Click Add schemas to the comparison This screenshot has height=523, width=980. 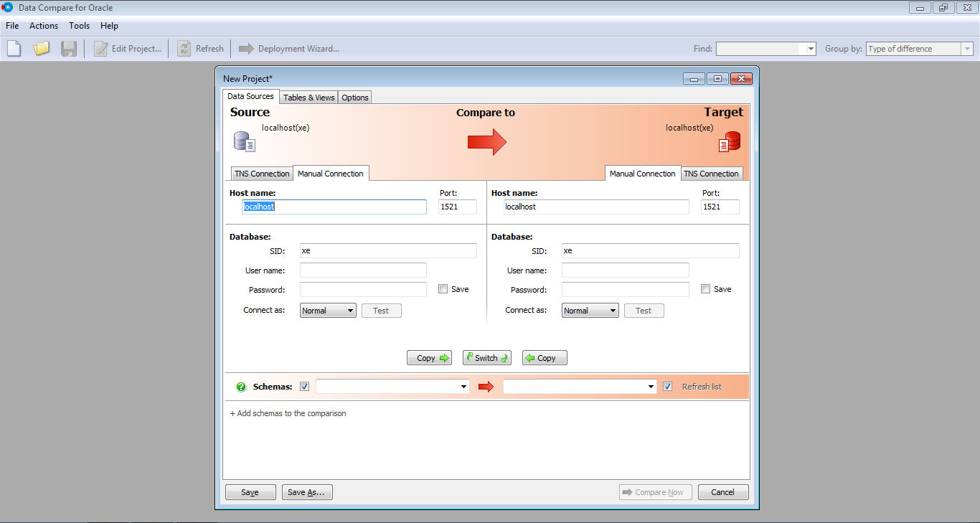[x=288, y=413]
